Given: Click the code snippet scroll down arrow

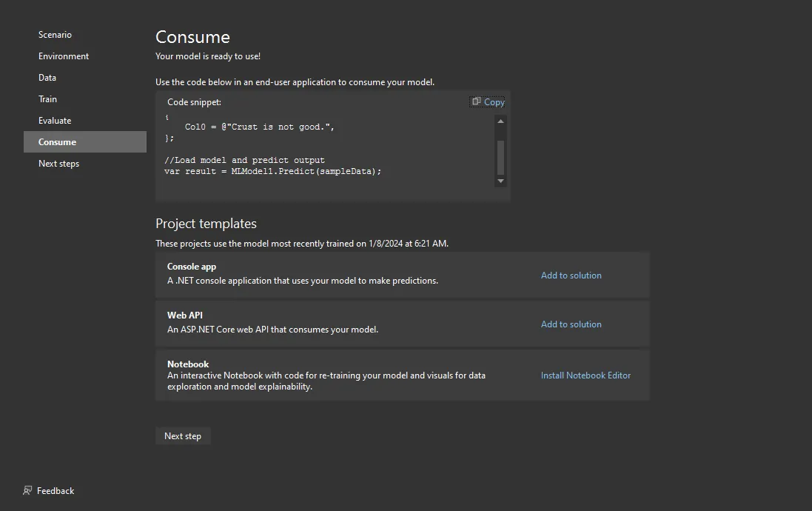Looking at the screenshot, I should [500, 181].
